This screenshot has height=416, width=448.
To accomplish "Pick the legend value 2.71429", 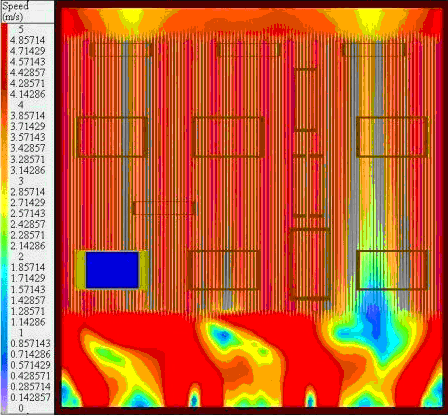I will point(28,202).
